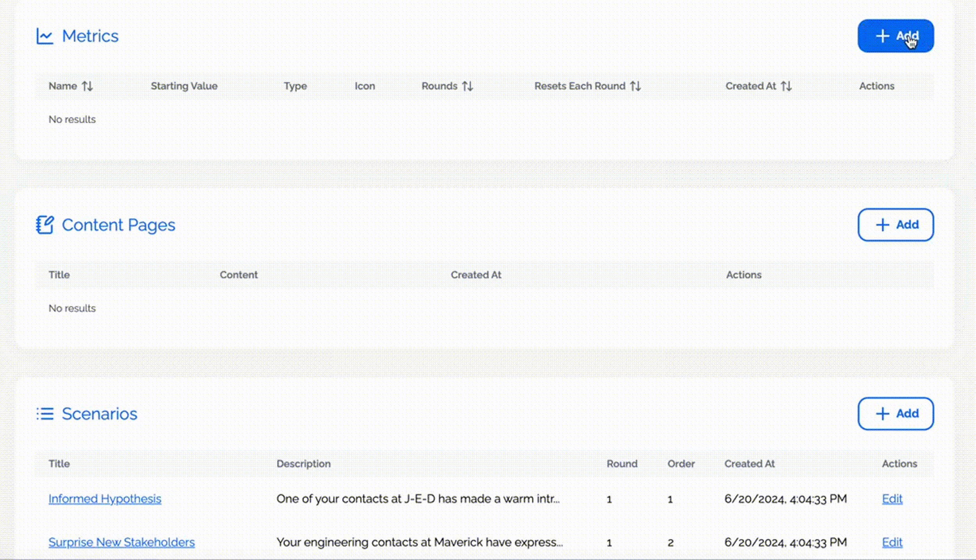Click the Starting Value column header
The image size is (976, 560).
(x=184, y=86)
